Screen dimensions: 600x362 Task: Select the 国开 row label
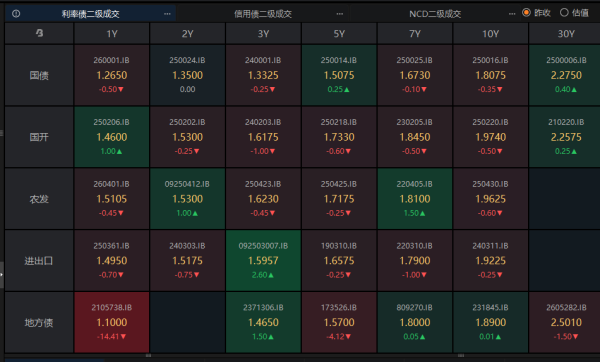pos(39,137)
